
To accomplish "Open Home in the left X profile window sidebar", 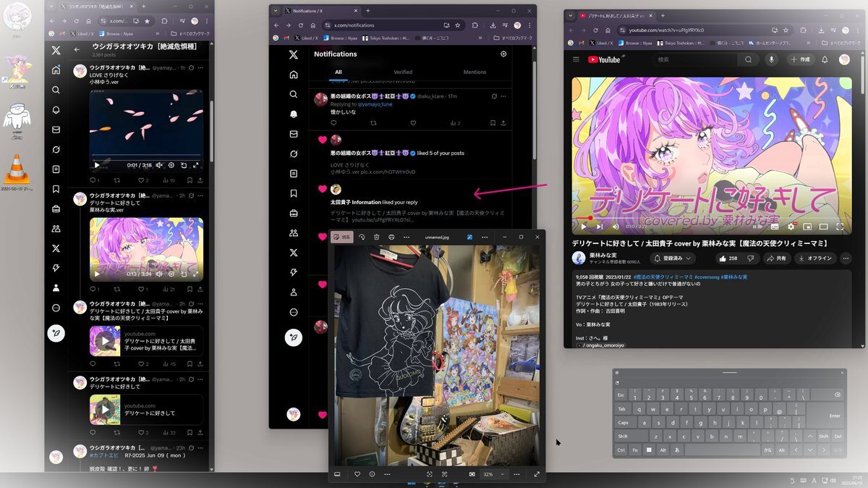I will [x=56, y=70].
